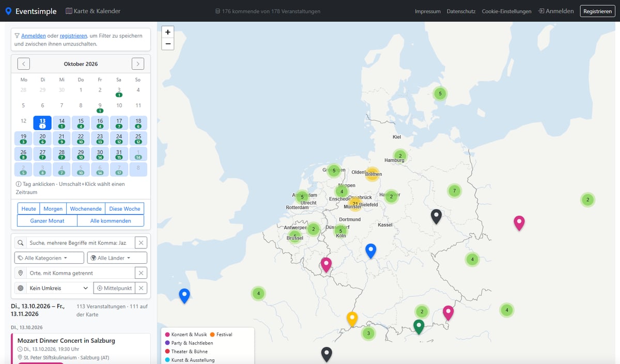620x364 pixels.
Task: Open the Impressum page
Action: [428, 11]
